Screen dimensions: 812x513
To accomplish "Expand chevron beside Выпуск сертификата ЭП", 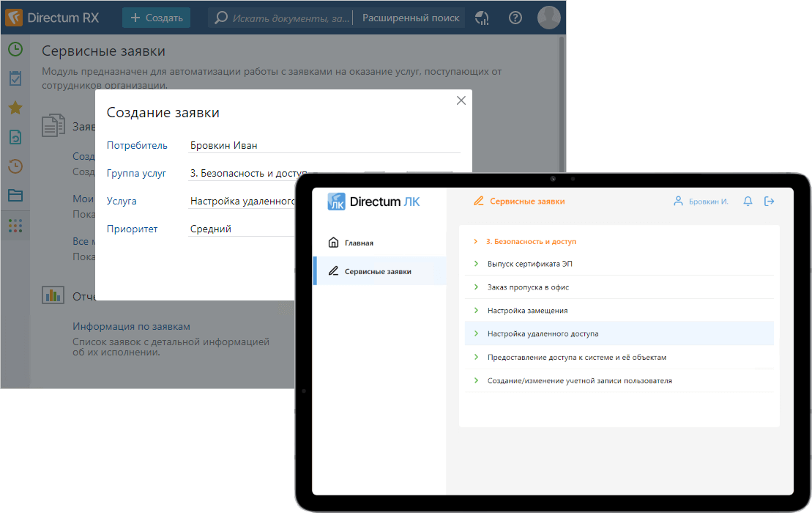I will pyautogui.click(x=476, y=264).
